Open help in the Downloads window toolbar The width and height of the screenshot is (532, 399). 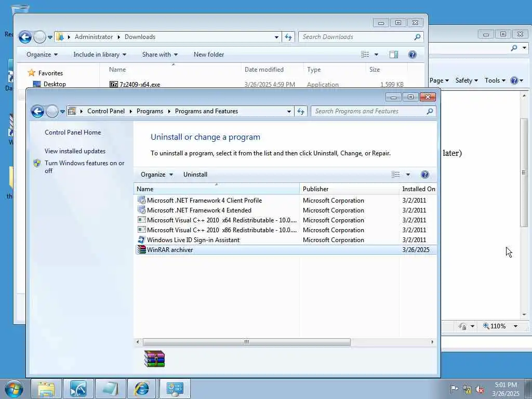pyautogui.click(x=412, y=54)
